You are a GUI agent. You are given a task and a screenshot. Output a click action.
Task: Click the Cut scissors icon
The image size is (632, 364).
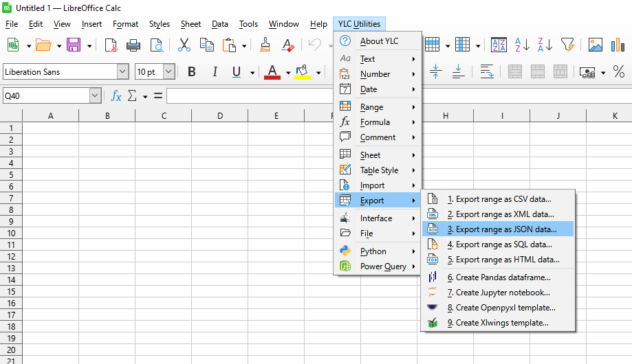(184, 45)
